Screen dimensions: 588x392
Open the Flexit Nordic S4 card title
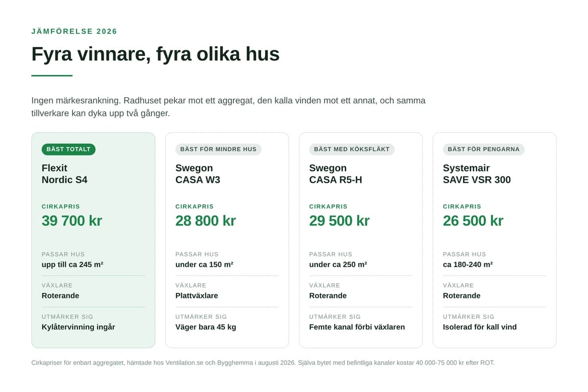(x=65, y=174)
